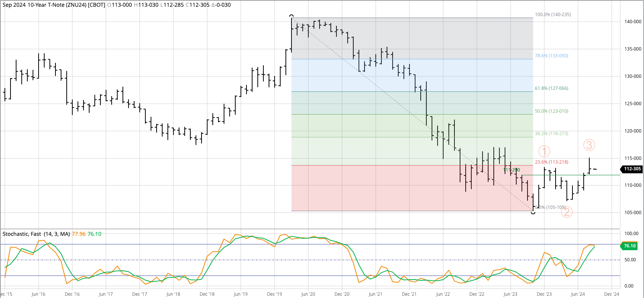This screenshot has width=644, height=298.
Task: Click the 112-305 current price tag
Action: coord(632,169)
